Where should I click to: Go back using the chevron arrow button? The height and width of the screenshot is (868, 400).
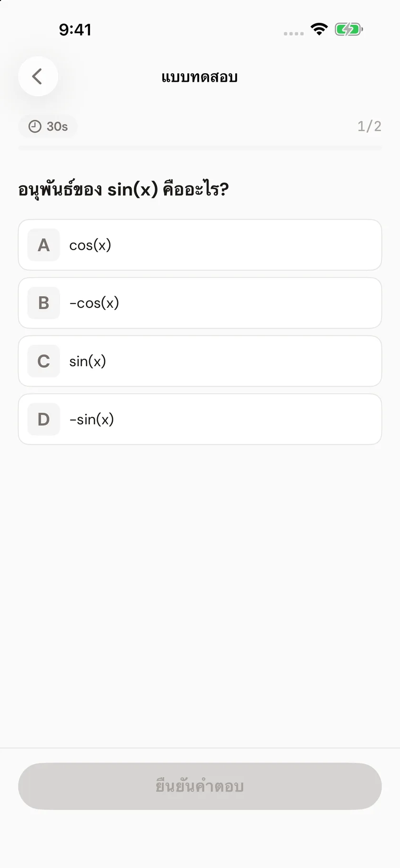point(38,76)
